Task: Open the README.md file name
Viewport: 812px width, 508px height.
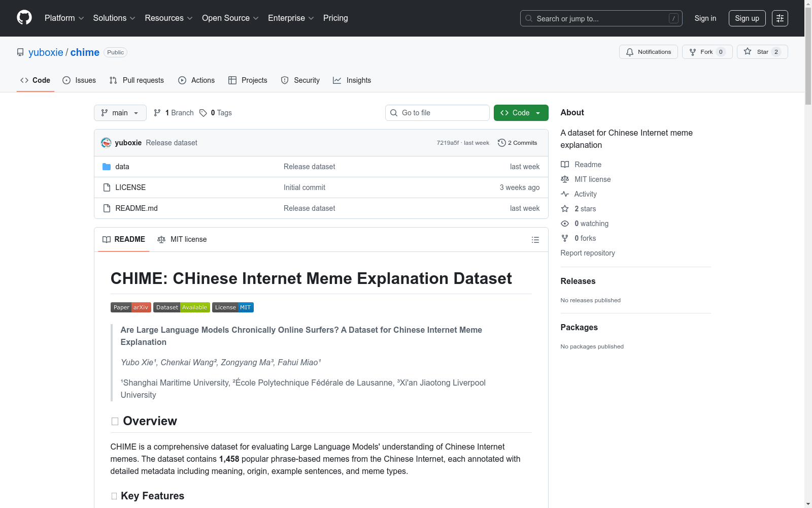Action: click(x=137, y=208)
